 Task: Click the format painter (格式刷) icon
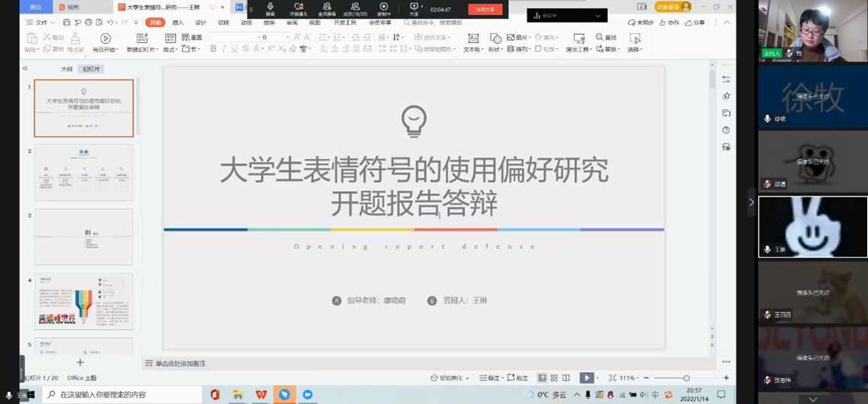click(75, 39)
